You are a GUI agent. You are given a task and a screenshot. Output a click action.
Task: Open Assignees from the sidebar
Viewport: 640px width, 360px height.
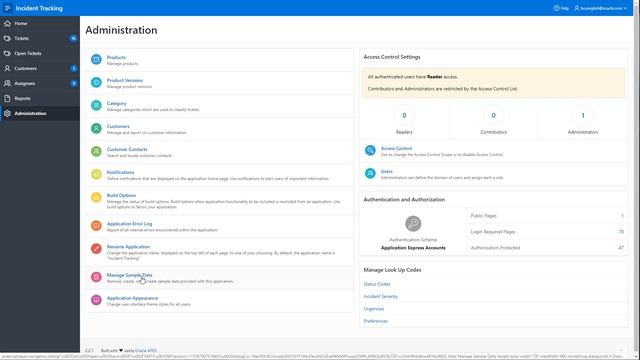tap(40, 83)
